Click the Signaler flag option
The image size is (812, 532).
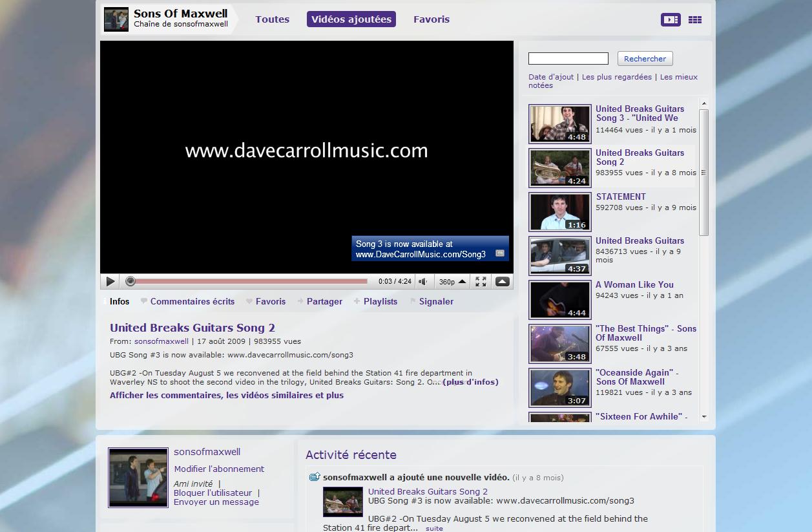(x=432, y=301)
